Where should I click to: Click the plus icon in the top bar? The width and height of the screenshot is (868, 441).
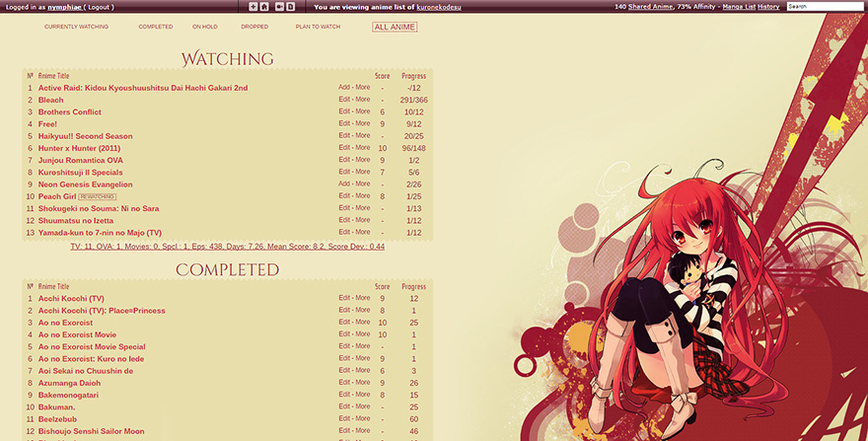[253, 7]
